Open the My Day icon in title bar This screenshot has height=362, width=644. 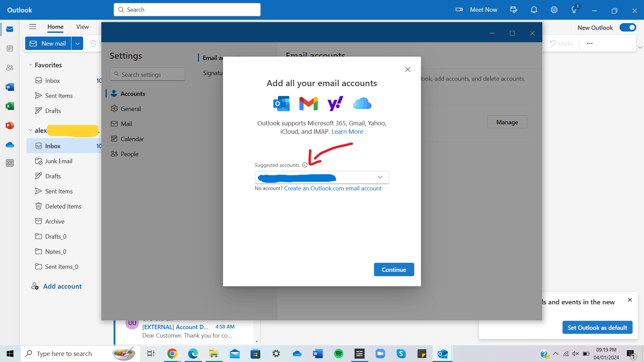point(514,10)
